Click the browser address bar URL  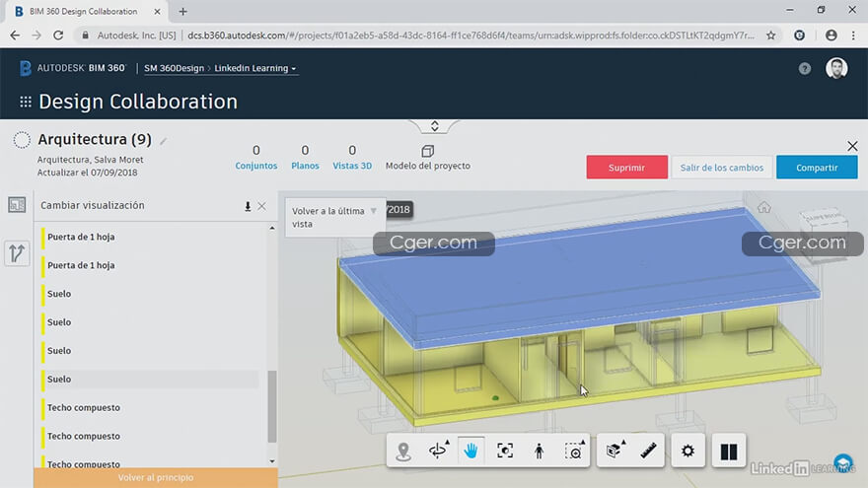[x=470, y=35]
